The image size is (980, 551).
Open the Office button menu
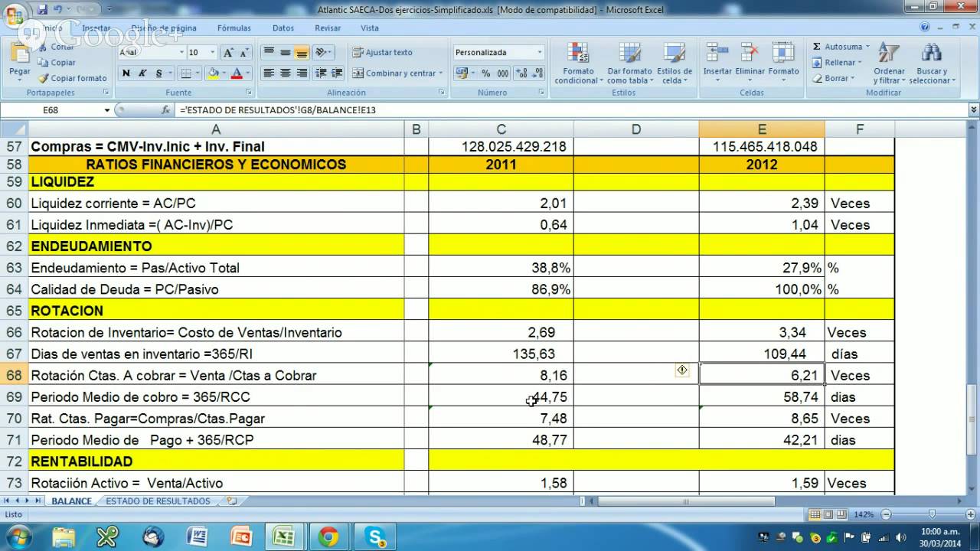[15, 14]
